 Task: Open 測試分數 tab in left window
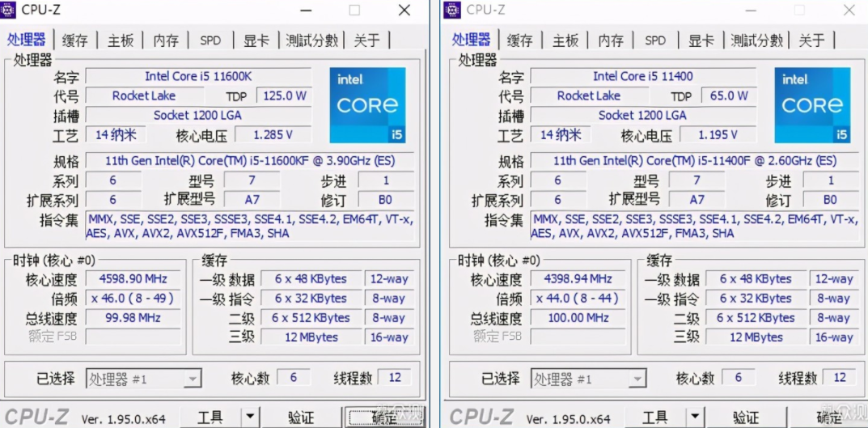[311, 40]
